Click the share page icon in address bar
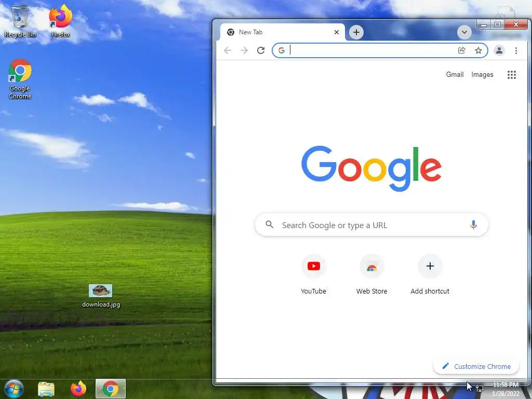Image resolution: width=532 pixels, height=399 pixels. click(461, 50)
